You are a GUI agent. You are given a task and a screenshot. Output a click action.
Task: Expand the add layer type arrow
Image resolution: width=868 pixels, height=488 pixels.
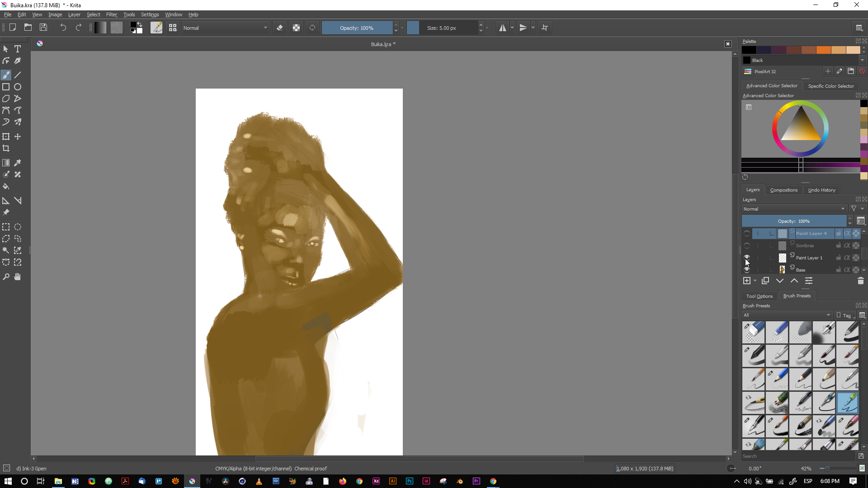pos(755,281)
